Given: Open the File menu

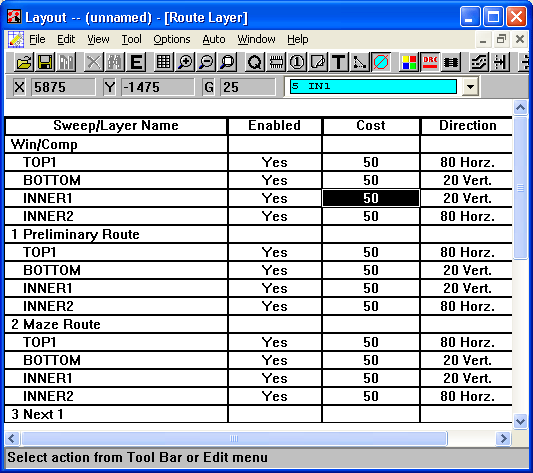Looking at the screenshot, I should [37, 39].
